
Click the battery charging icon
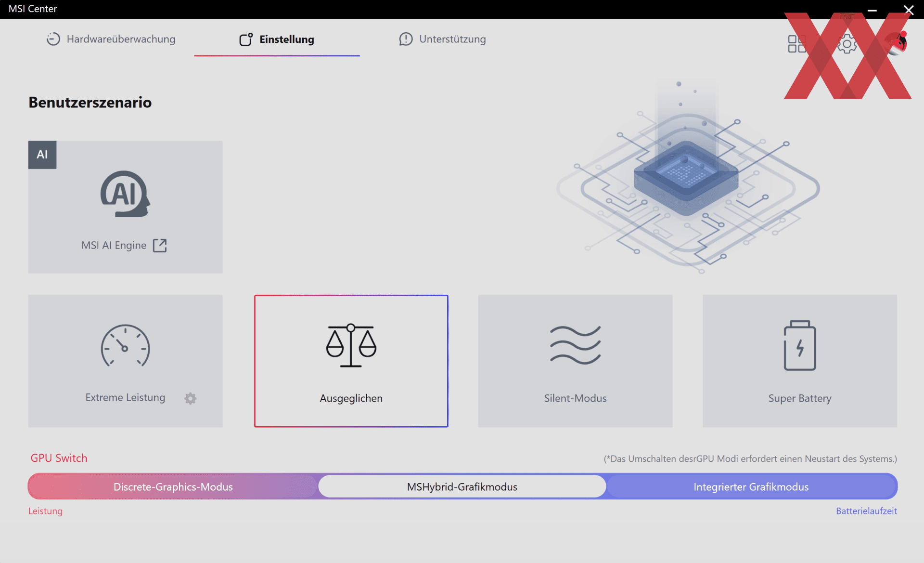click(800, 345)
